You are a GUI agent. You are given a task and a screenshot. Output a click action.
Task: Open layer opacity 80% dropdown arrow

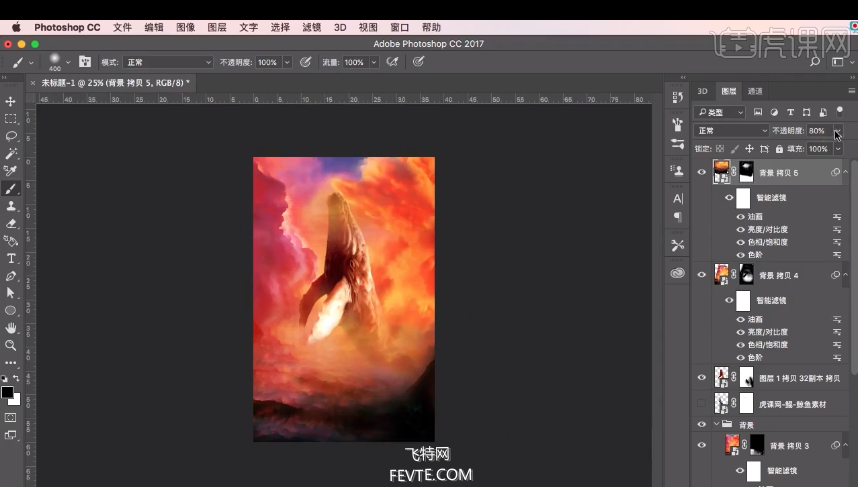click(838, 131)
